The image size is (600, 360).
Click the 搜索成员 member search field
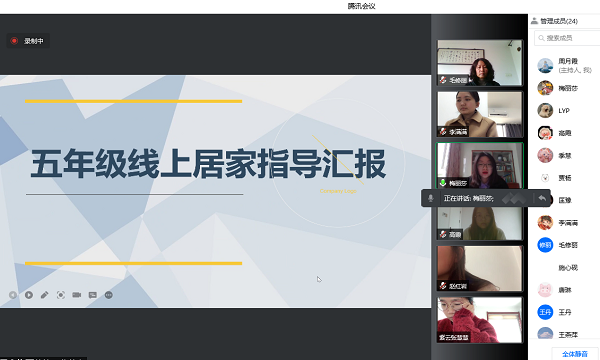[x=567, y=38]
